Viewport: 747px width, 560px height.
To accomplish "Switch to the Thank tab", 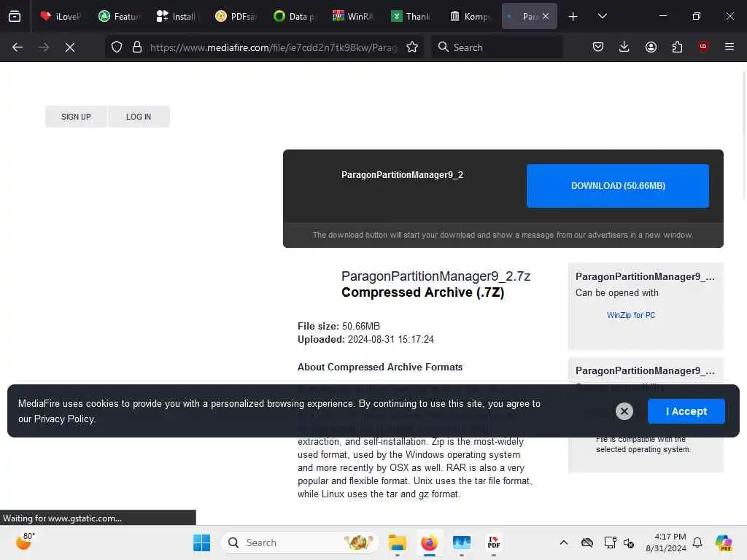I will point(411,16).
